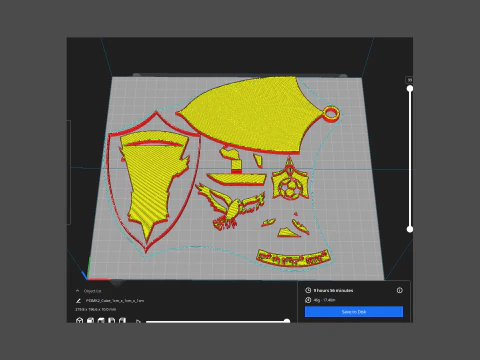Select the shield-shaped model on the build plate

(154, 182)
